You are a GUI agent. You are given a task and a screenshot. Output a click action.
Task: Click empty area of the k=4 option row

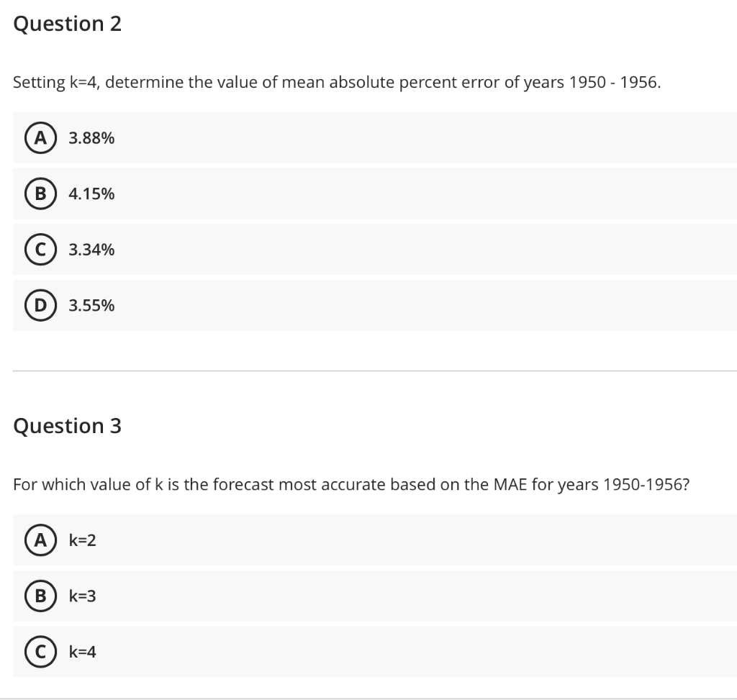(423, 652)
